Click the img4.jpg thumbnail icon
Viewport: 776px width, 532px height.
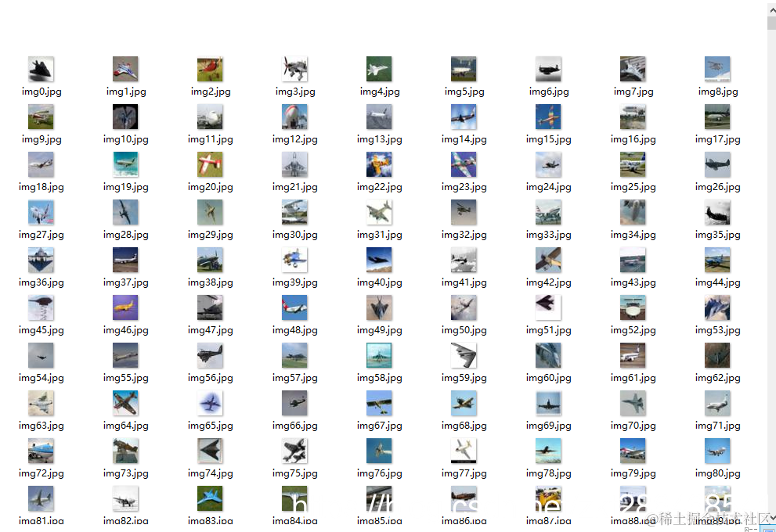[x=380, y=69]
